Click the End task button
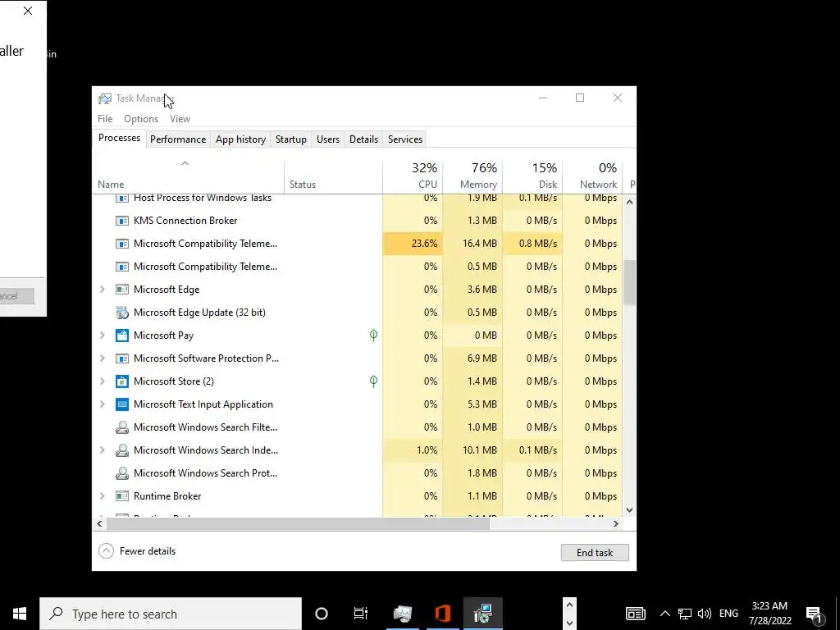 595,553
